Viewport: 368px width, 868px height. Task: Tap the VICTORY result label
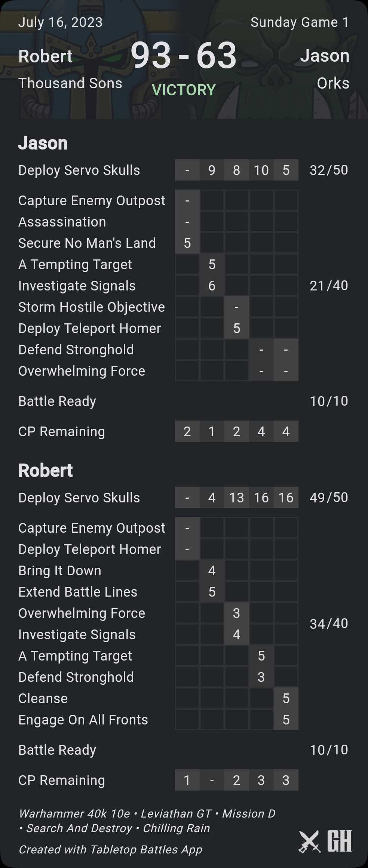184,90
